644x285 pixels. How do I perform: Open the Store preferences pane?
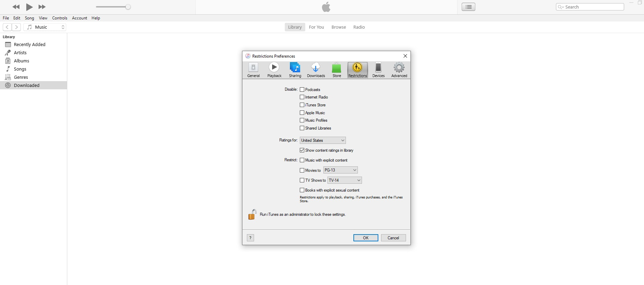[x=337, y=70]
